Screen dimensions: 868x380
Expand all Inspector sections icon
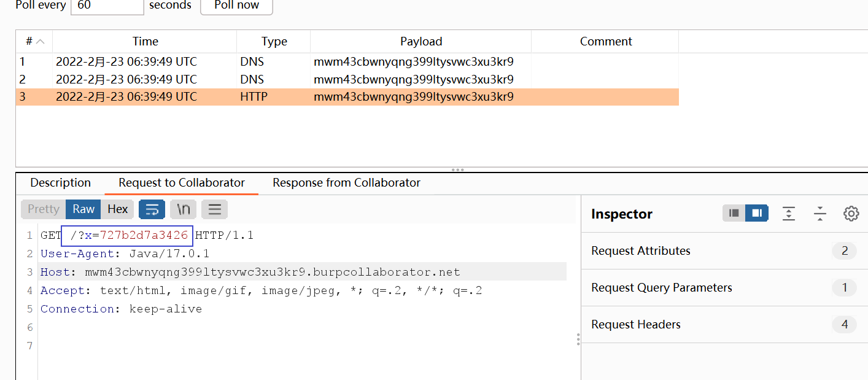click(789, 214)
